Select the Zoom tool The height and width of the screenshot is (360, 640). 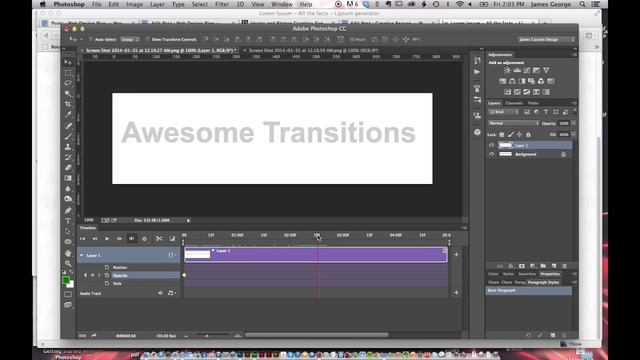[68, 264]
